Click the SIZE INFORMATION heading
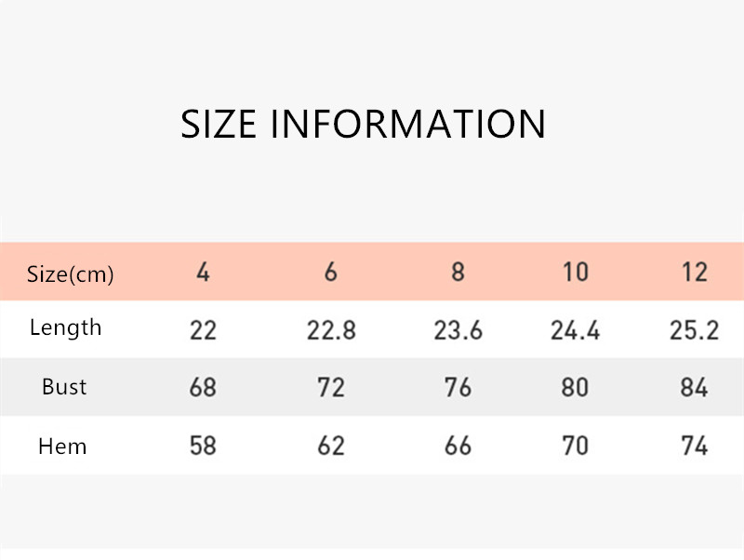 coord(363,125)
